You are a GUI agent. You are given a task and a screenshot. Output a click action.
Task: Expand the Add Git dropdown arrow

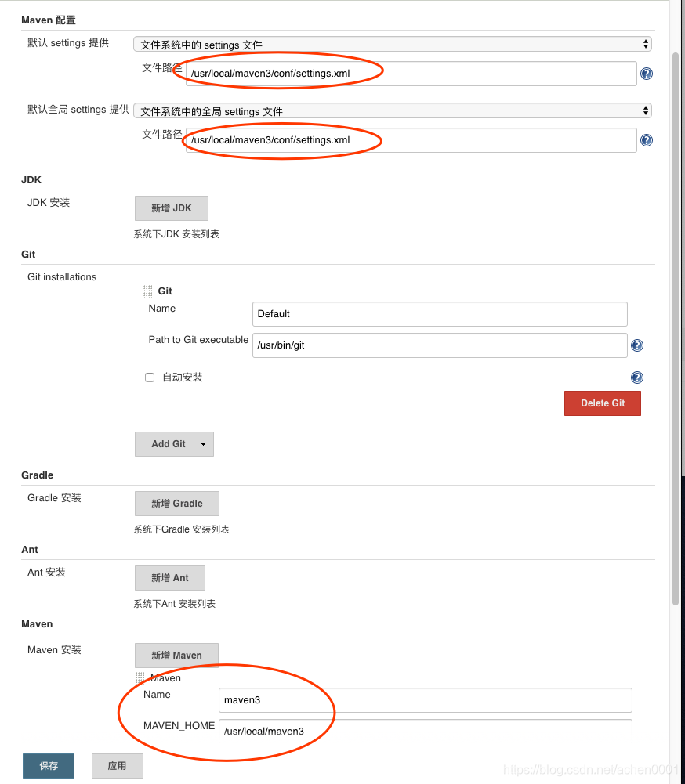tap(203, 444)
